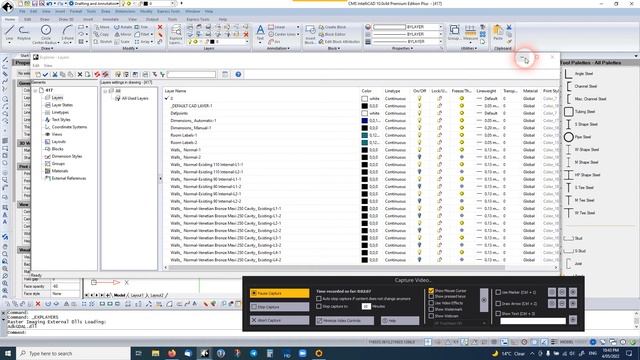Open the Edit menu in Explorer window
640x360 pixels.
(x=36, y=65)
